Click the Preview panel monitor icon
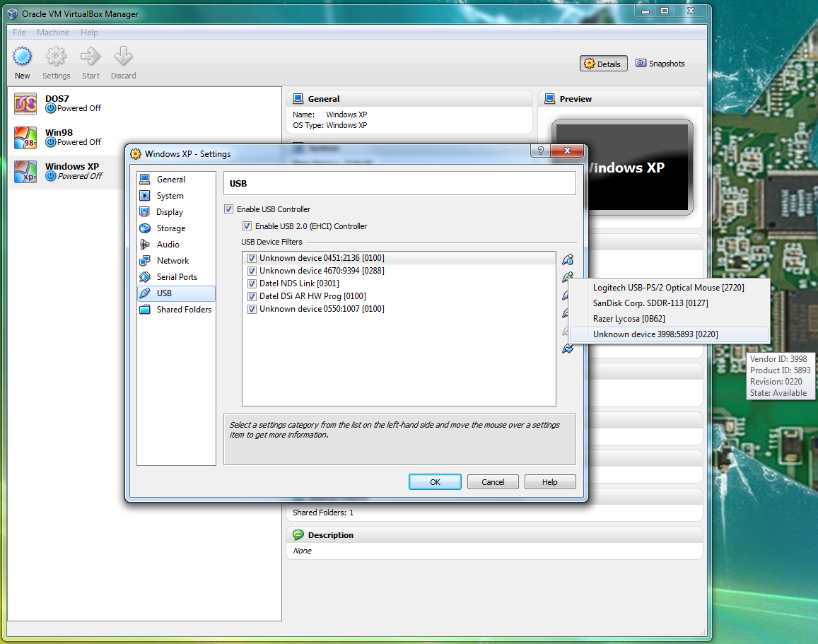Screen dimensions: 818x644 click(x=549, y=98)
